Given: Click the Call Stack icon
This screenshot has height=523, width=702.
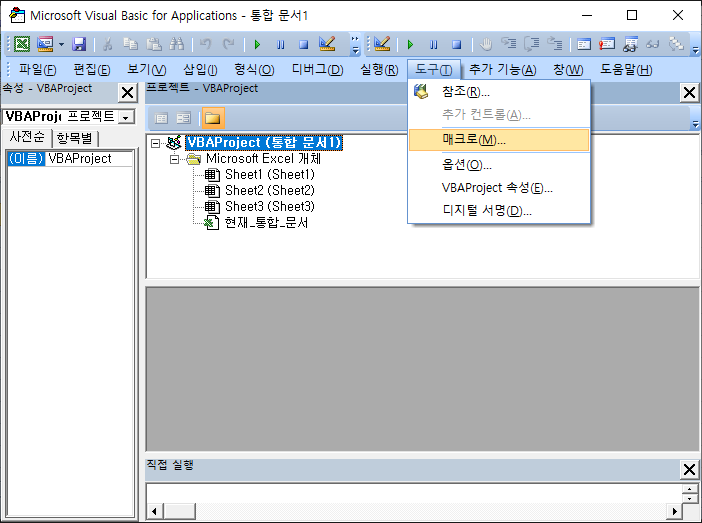Looking at the screenshot, I should [676, 44].
